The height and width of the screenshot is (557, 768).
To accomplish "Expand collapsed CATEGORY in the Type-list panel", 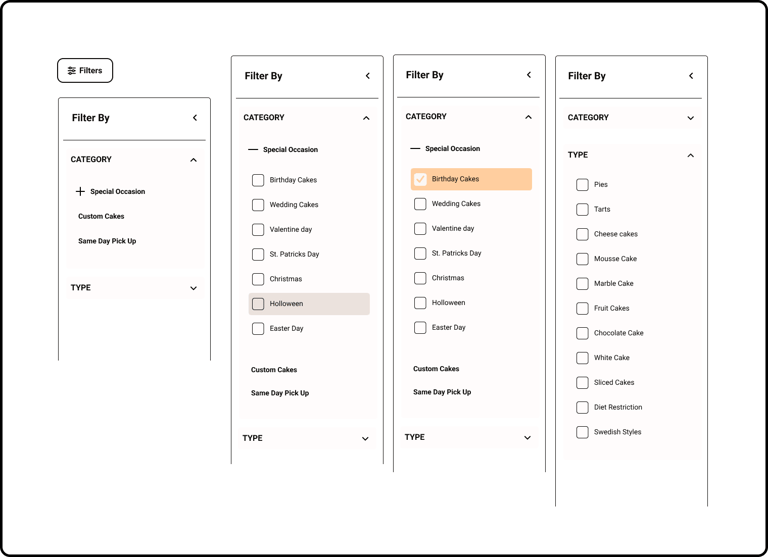I will click(691, 118).
